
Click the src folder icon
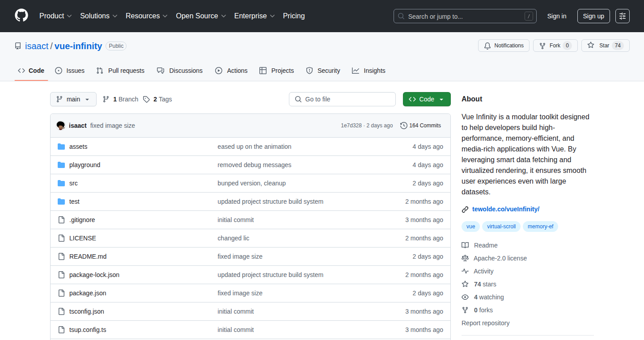tap(61, 183)
